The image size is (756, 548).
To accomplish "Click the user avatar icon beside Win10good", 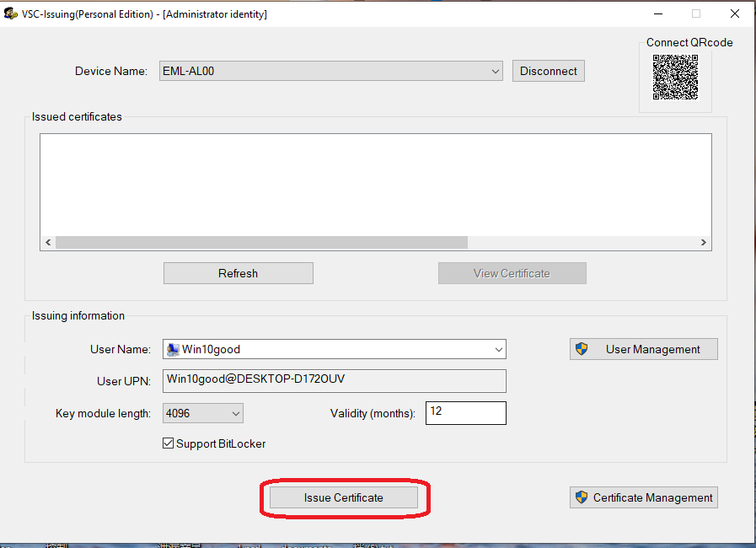I will [x=173, y=349].
